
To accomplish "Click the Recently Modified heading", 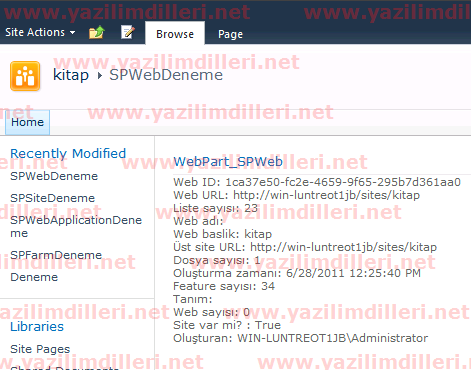I will coord(68,154).
